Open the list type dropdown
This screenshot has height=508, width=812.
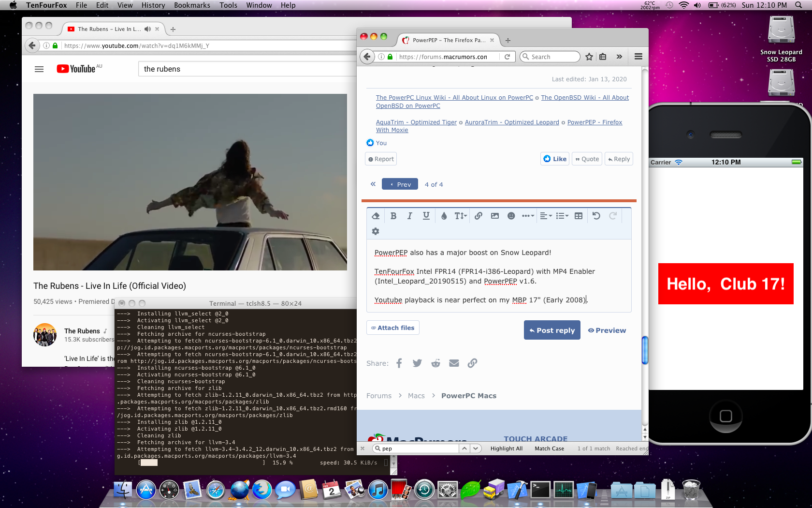point(562,216)
